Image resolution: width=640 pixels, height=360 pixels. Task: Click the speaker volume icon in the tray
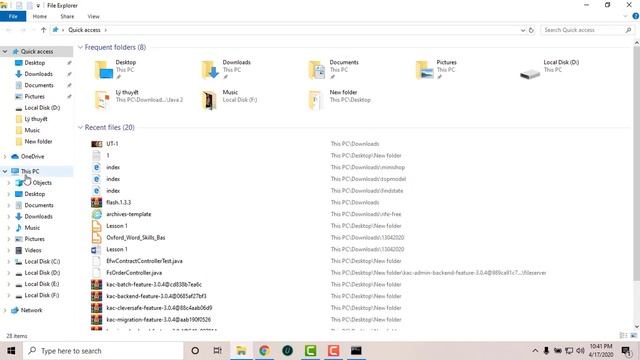click(x=580, y=351)
